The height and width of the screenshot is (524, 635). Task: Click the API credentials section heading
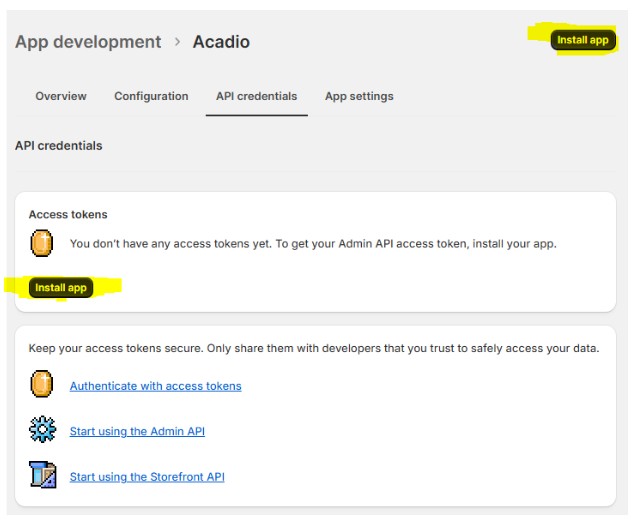tap(59, 146)
